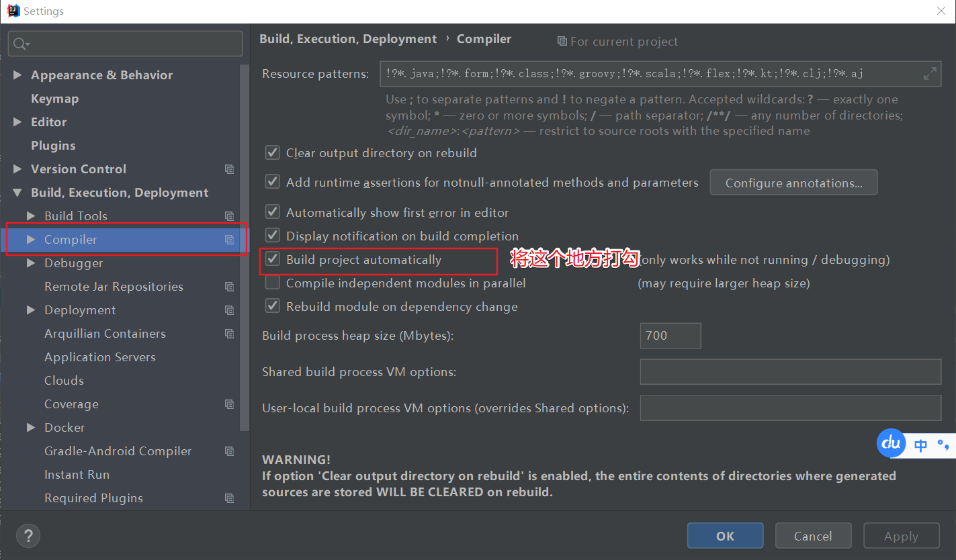956x560 pixels.
Task: Click Shared build process VM options field
Action: pyautogui.click(x=791, y=372)
